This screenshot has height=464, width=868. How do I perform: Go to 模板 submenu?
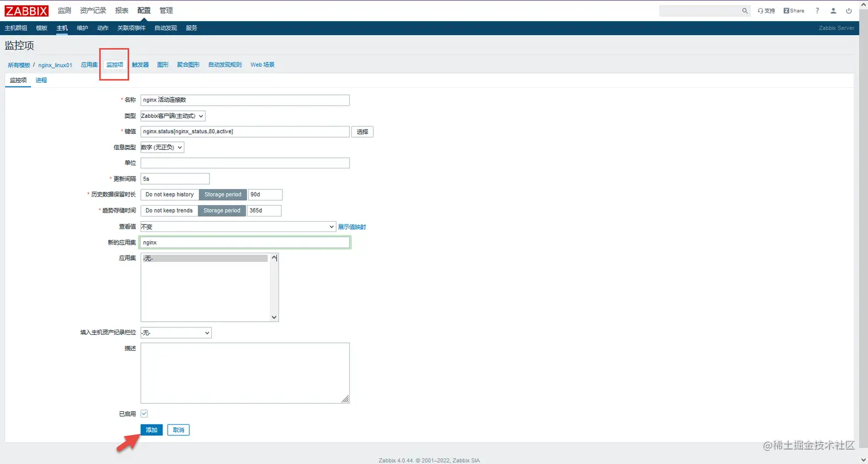41,28
